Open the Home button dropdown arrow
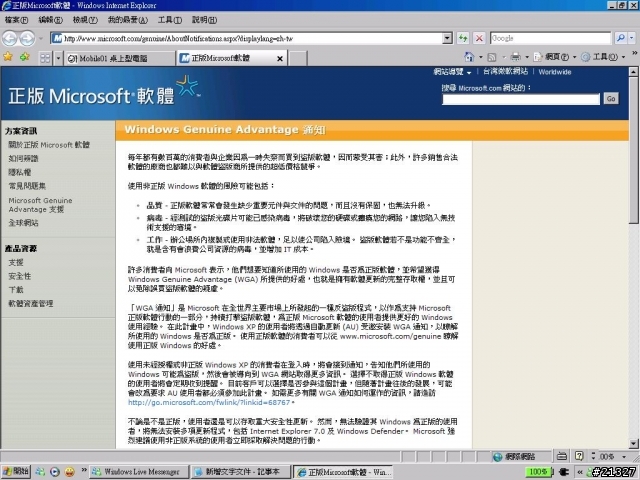 pyautogui.click(x=481, y=57)
